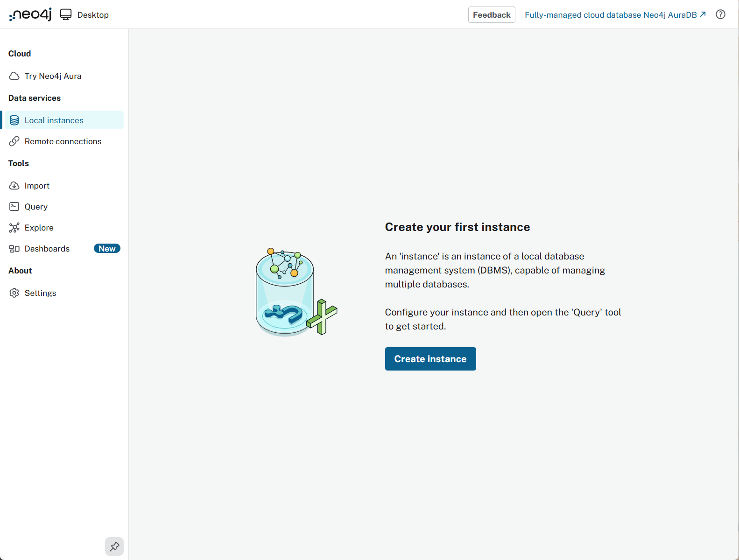
Task: Open the Dashboards menu item
Action: coord(47,249)
